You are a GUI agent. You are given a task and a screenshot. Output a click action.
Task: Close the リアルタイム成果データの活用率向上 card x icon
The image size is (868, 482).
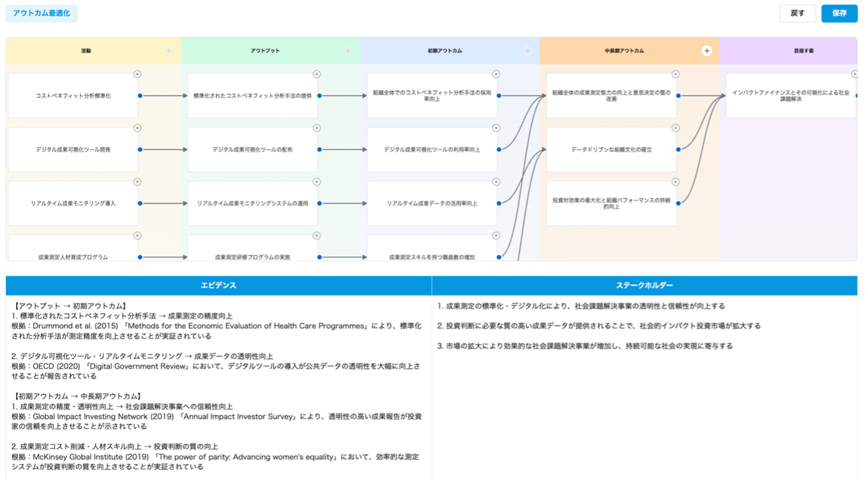[496, 182]
